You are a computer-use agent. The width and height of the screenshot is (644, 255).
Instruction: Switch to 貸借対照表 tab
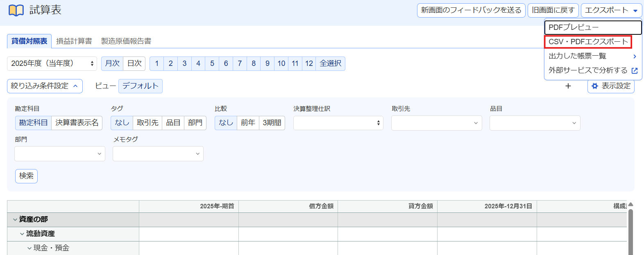pos(29,41)
